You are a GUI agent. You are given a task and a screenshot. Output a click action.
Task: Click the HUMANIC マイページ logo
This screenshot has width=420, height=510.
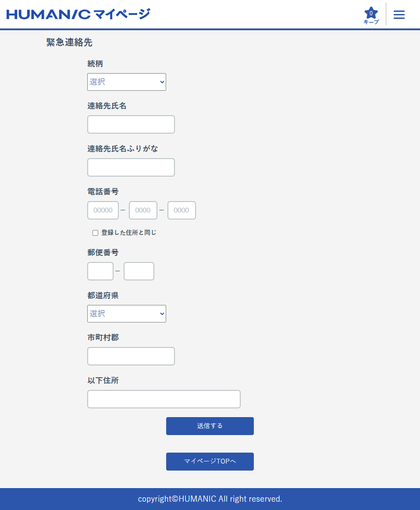[78, 14]
